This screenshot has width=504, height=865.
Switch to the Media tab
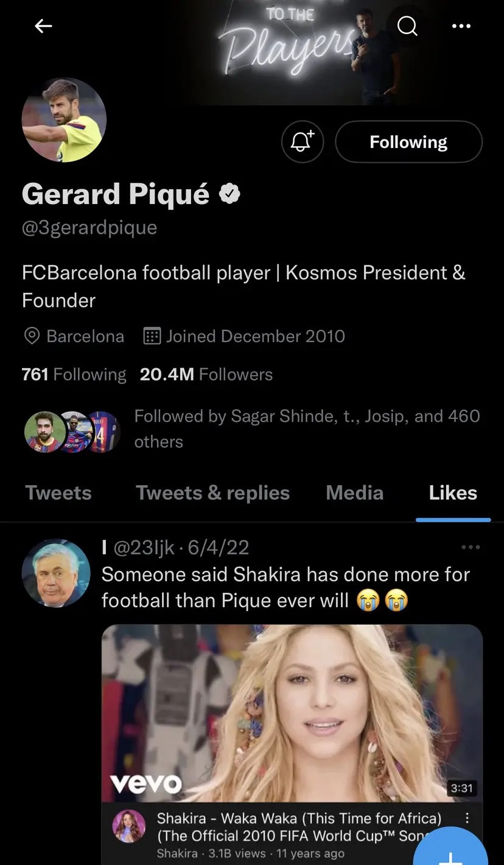355,492
